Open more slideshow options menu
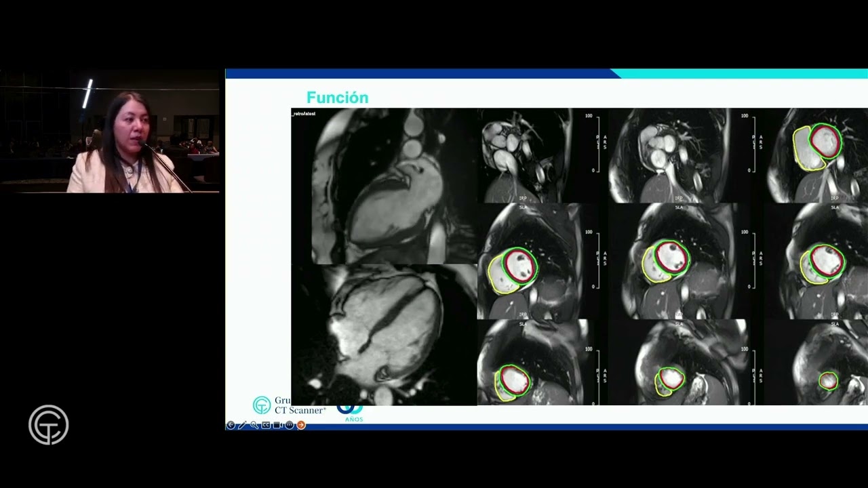The image size is (868, 488). tap(290, 425)
